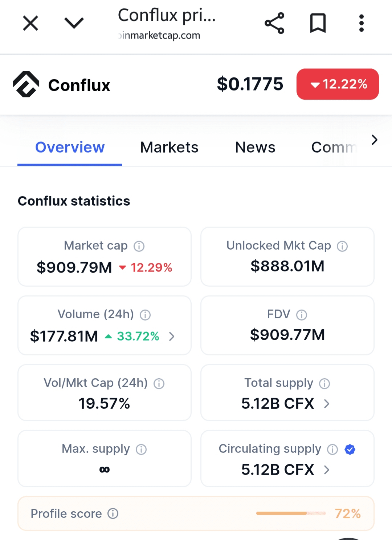
Task: Minimize the tab with the down chevron
Action: [x=74, y=23]
